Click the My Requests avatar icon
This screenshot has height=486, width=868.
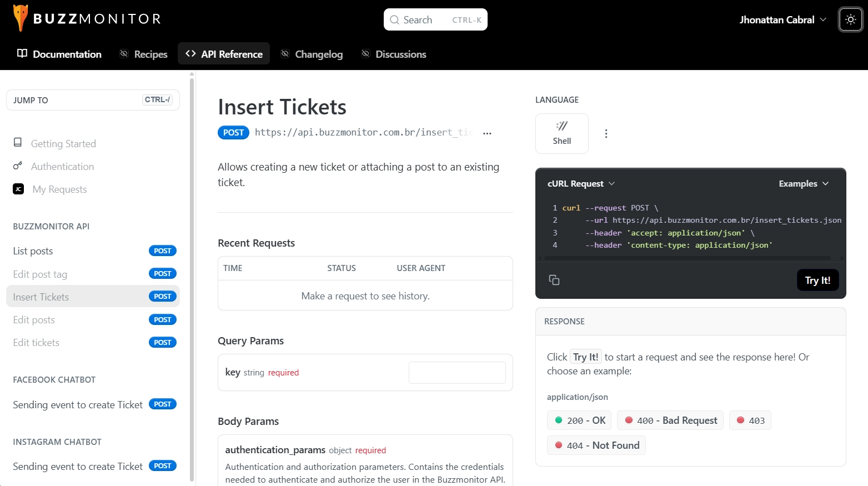tap(18, 189)
